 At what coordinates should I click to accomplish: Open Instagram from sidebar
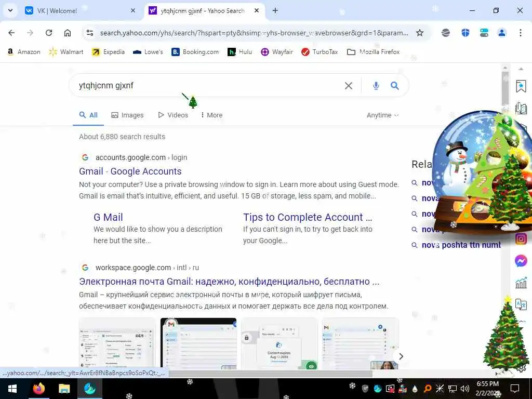(521, 239)
